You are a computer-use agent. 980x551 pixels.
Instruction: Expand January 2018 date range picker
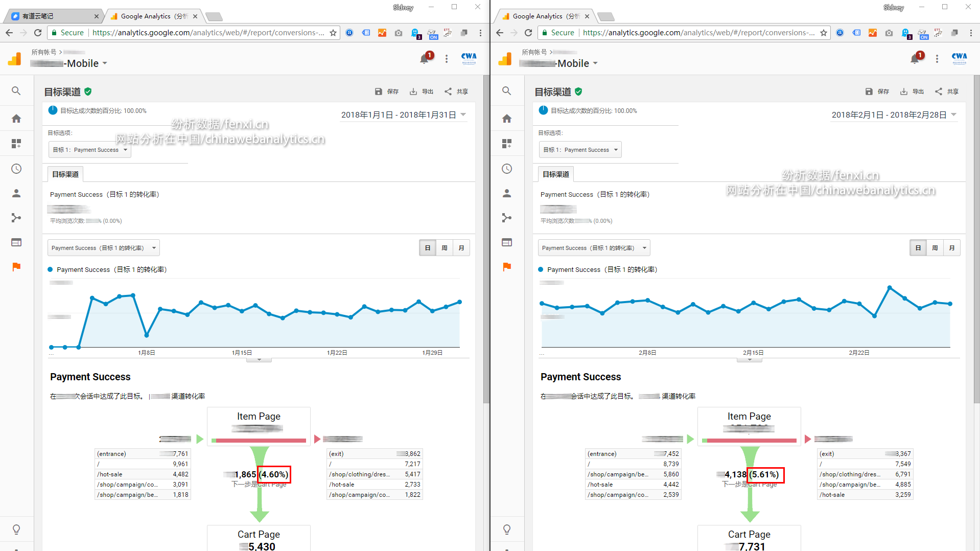(x=403, y=115)
